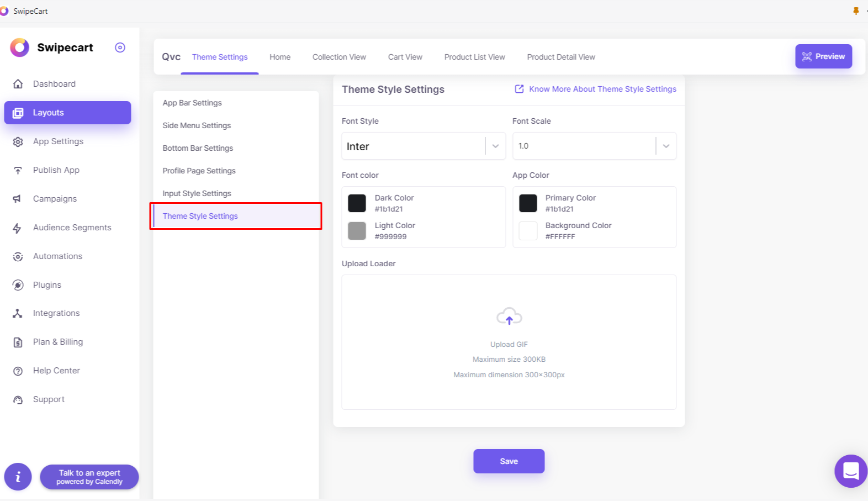The width and height of the screenshot is (868, 501).
Task: Click the Campaigns megaphone icon
Action: click(x=18, y=199)
